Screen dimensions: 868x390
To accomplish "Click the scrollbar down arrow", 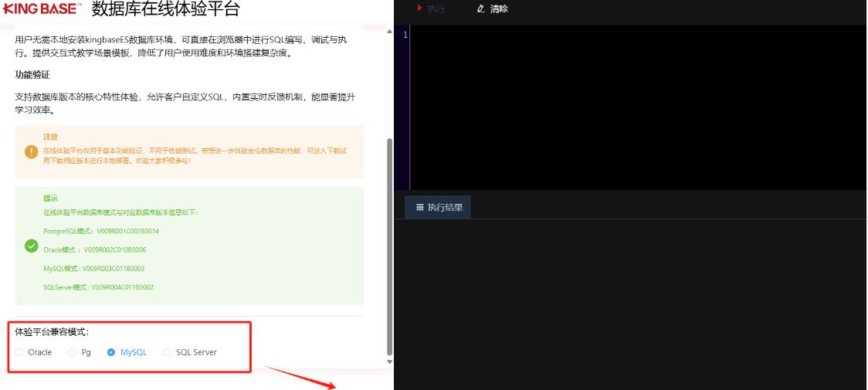I will pyautogui.click(x=389, y=361).
